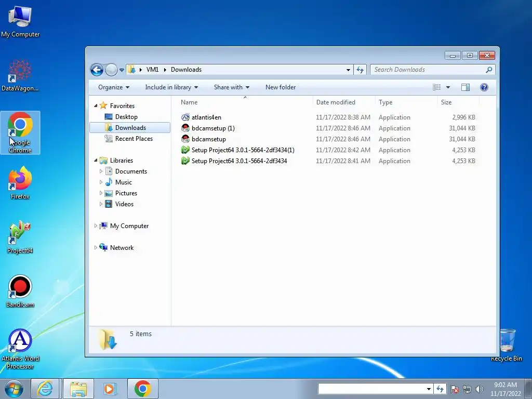Image resolution: width=532 pixels, height=399 pixels.
Task: Change the view with the views icon
Action: click(437, 87)
